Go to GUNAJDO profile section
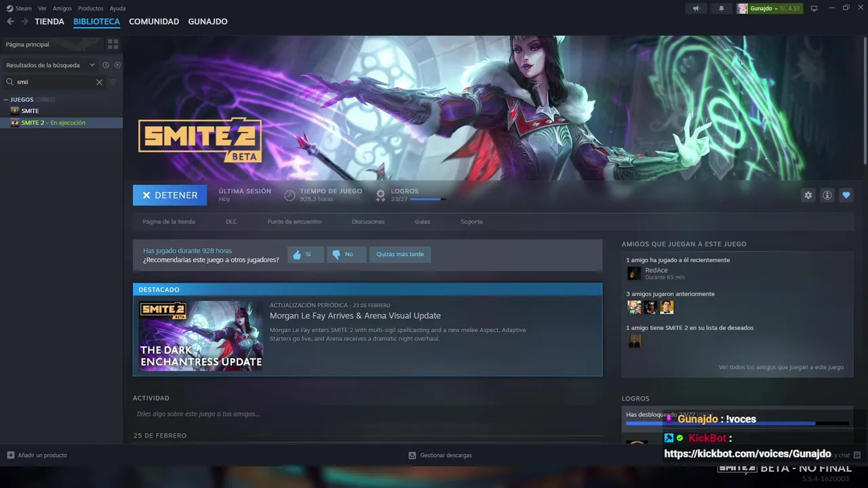The image size is (868, 488). coord(208,22)
